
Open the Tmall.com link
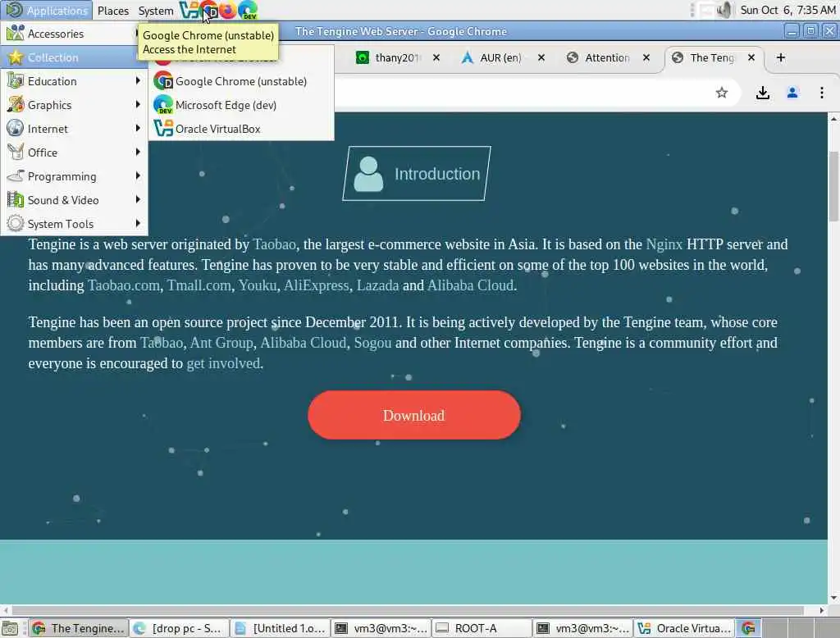point(199,285)
